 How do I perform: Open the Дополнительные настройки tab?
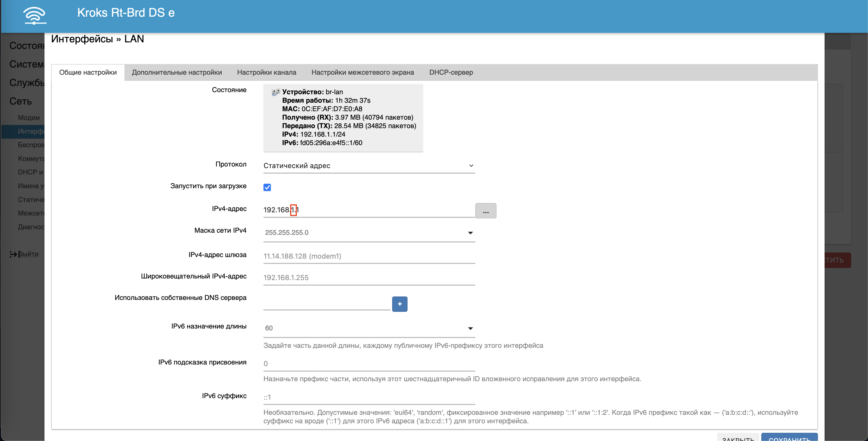[x=177, y=73]
